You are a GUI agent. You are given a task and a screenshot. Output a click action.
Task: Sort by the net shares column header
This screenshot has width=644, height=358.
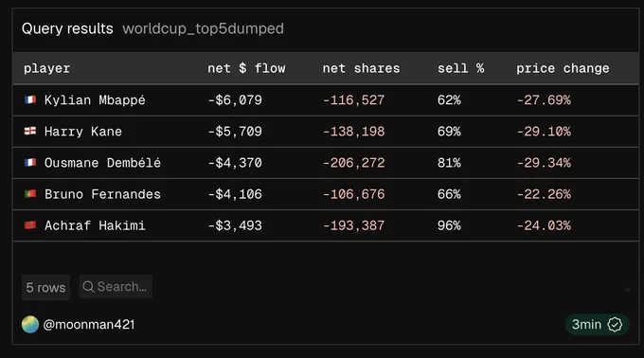pyautogui.click(x=361, y=68)
